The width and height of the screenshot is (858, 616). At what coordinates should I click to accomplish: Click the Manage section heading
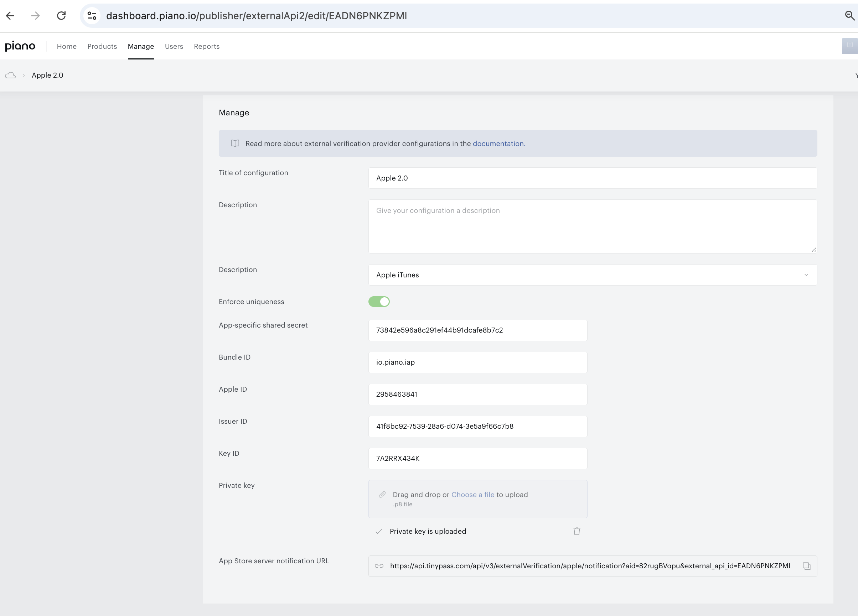[234, 113]
